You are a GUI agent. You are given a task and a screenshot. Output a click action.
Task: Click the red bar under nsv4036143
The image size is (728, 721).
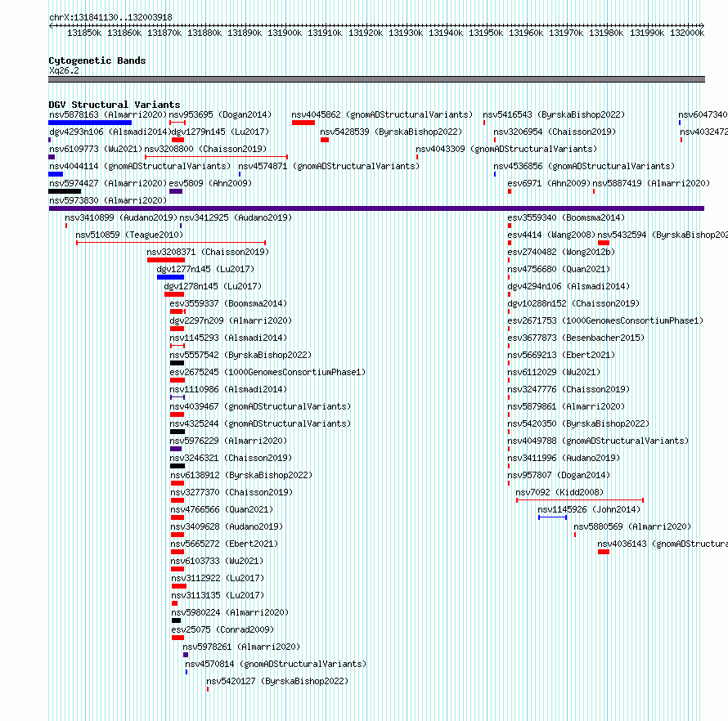604,552
